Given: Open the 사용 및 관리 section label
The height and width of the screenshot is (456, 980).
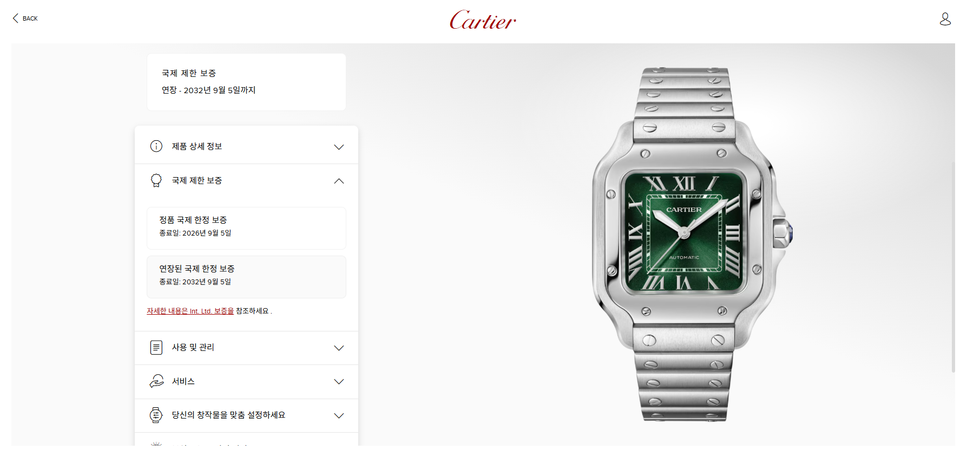Looking at the screenshot, I should (193, 347).
